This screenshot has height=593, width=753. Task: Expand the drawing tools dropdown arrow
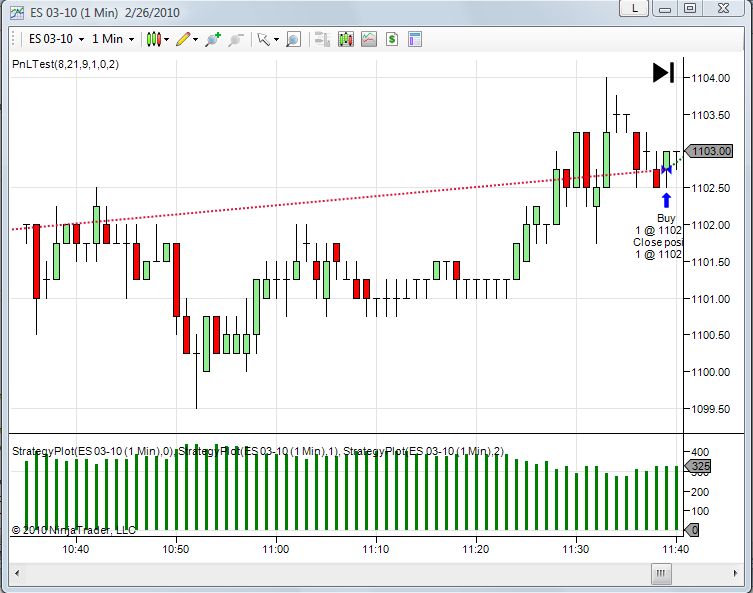[195, 39]
